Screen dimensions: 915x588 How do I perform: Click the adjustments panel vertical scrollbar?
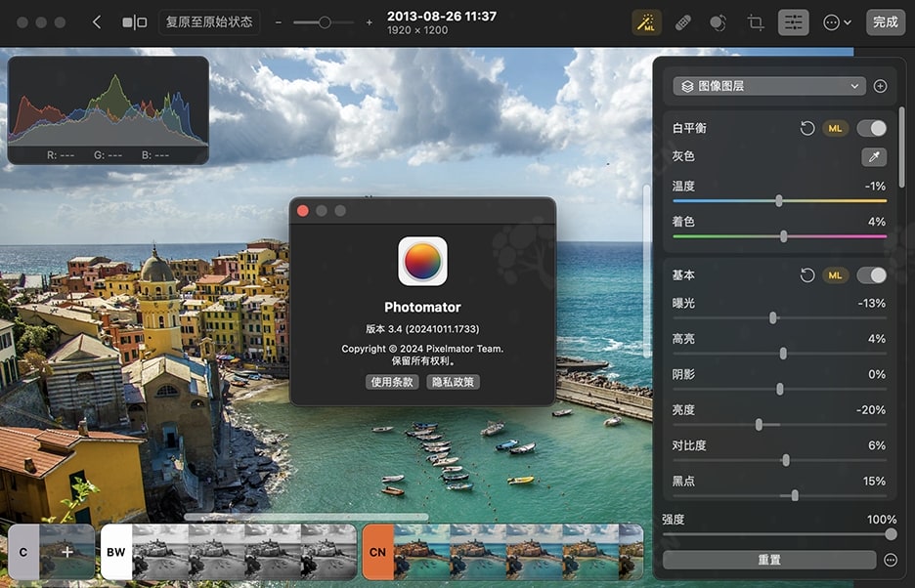click(902, 148)
